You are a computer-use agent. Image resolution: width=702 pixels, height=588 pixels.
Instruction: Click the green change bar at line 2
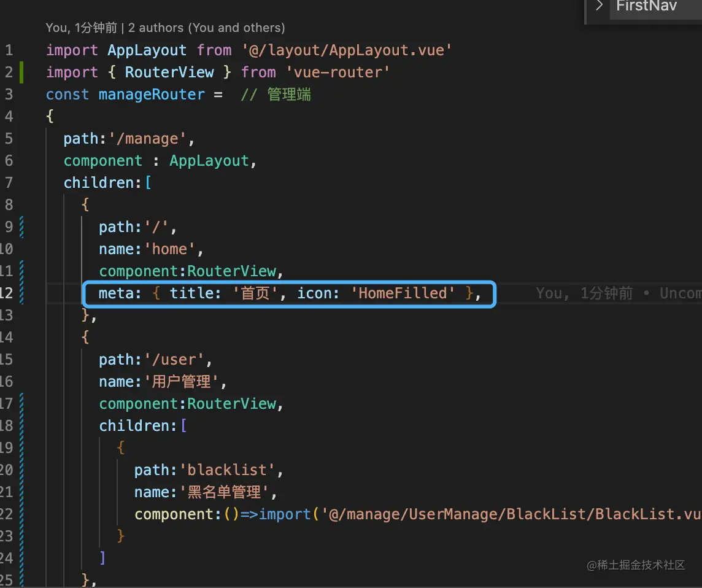click(x=21, y=72)
